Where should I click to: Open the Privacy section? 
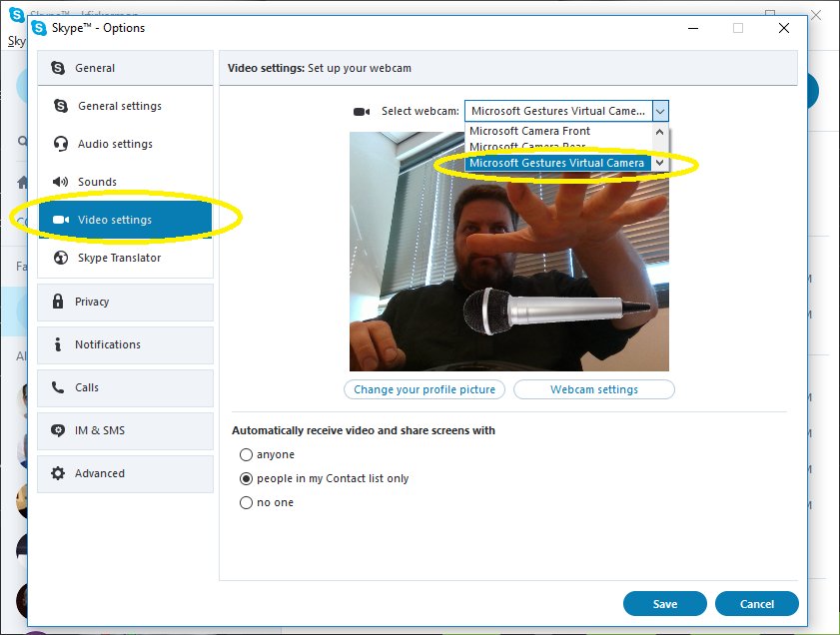126,302
